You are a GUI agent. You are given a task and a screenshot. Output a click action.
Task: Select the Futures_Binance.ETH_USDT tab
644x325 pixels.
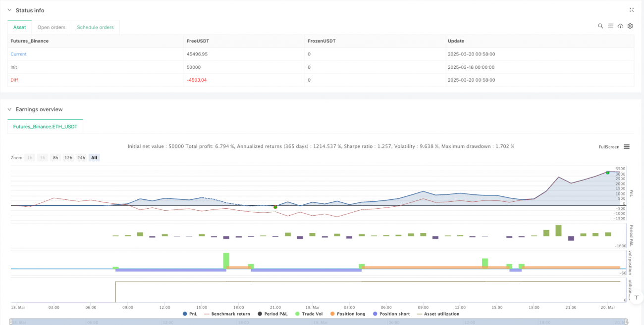pos(45,127)
